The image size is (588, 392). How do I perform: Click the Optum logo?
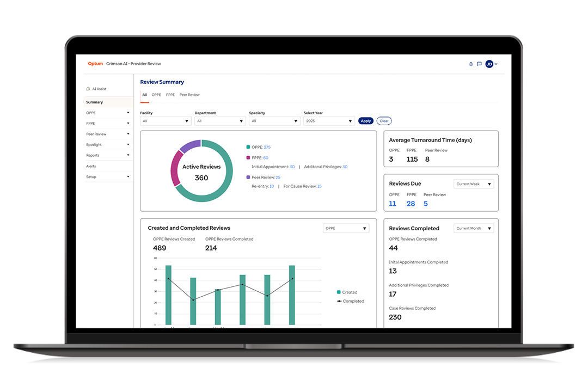pyautogui.click(x=95, y=64)
